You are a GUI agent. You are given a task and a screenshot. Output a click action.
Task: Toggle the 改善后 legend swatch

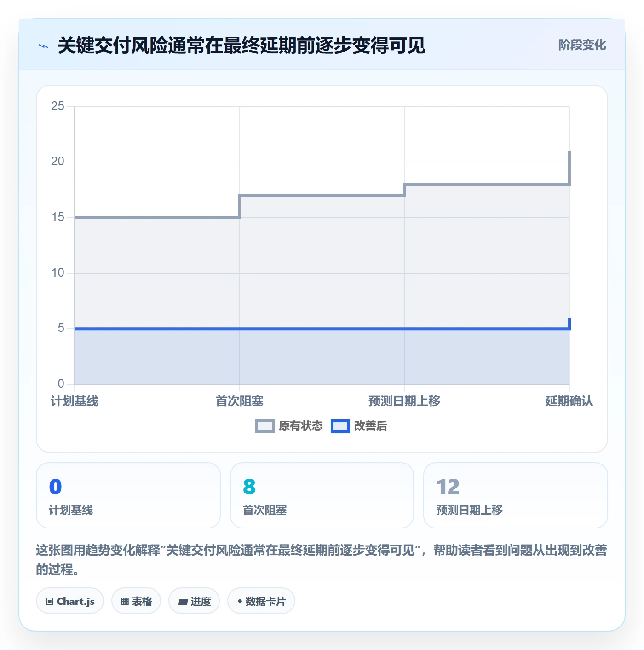(x=340, y=426)
